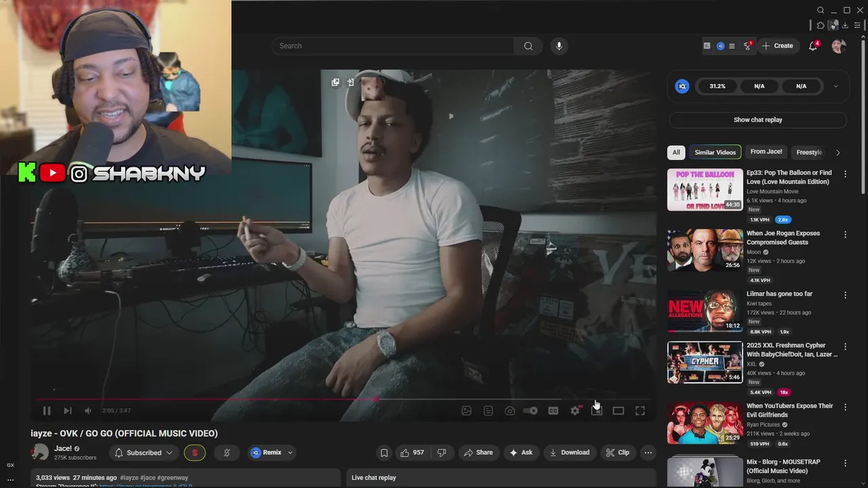Click the crossed-out dollar icon button
868x488 pixels.
pos(227,453)
